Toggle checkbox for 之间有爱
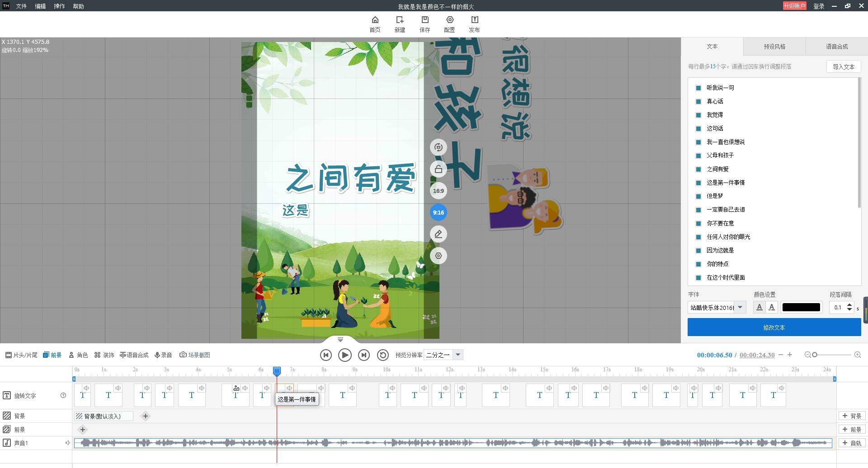Image resolution: width=868 pixels, height=468 pixels. pos(698,169)
